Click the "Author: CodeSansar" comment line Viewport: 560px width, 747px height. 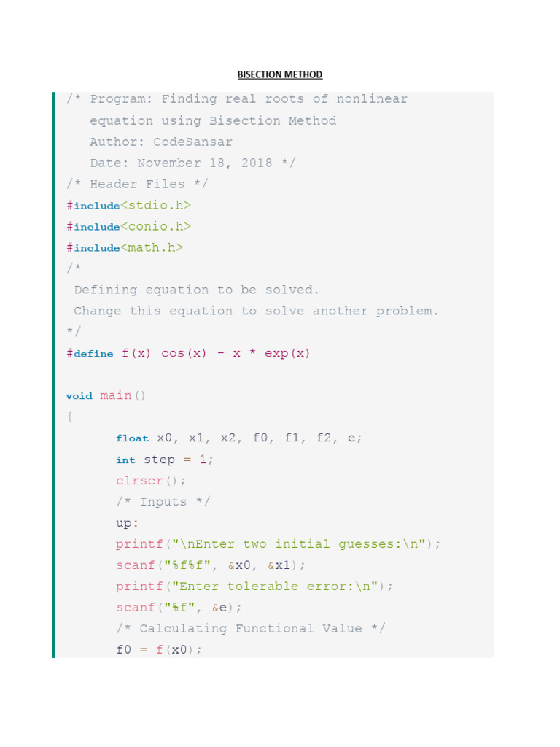pyautogui.click(x=161, y=142)
